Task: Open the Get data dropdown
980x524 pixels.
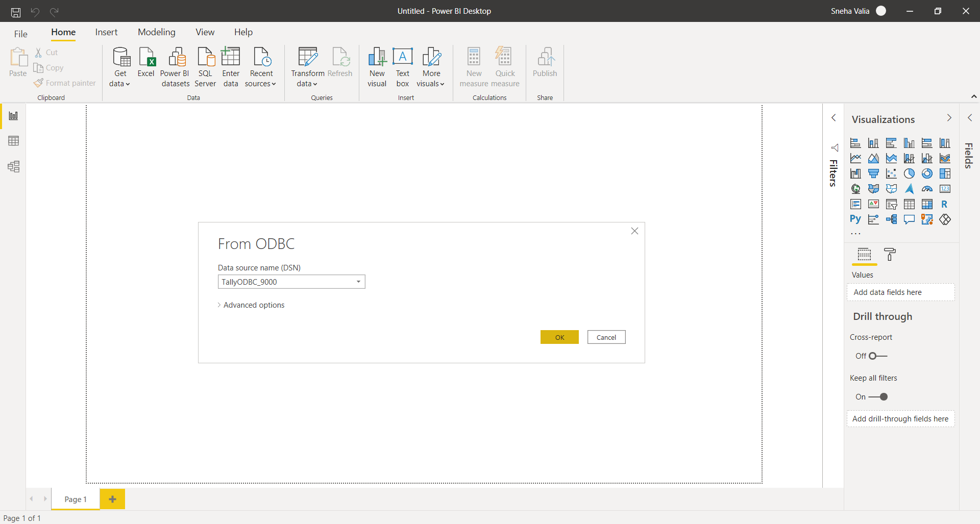Action: [x=120, y=67]
